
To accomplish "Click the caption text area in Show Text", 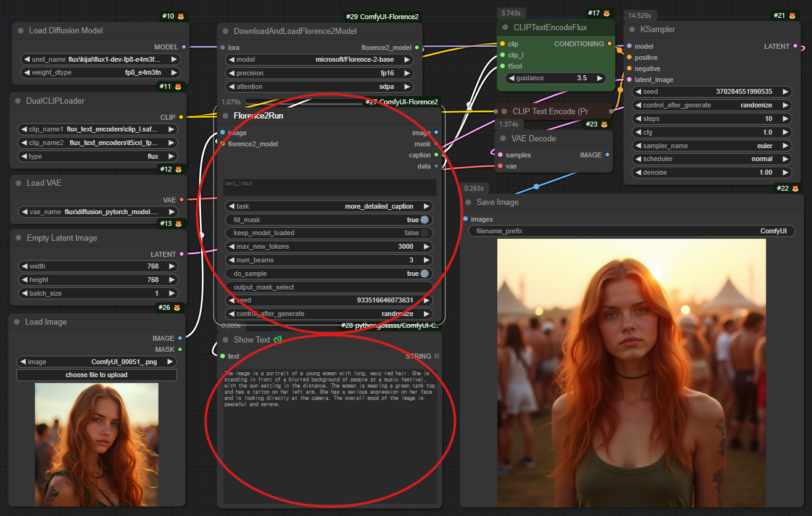I will [330, 436].
